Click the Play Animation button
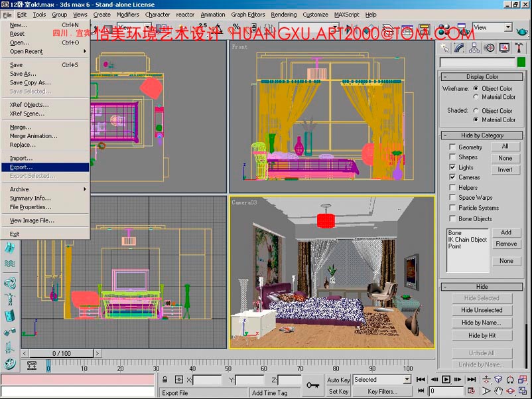The height and width of the screenshot is (399, 532). pos(446,379)
